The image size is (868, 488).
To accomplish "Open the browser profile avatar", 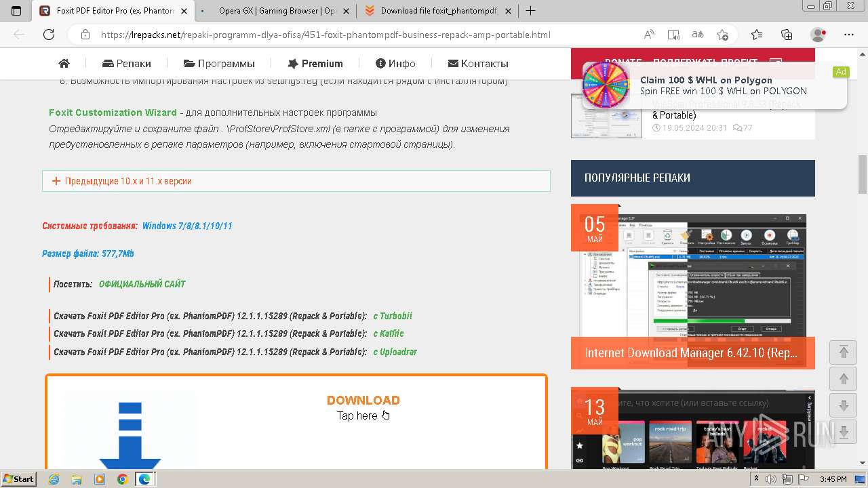I will 818,35.
